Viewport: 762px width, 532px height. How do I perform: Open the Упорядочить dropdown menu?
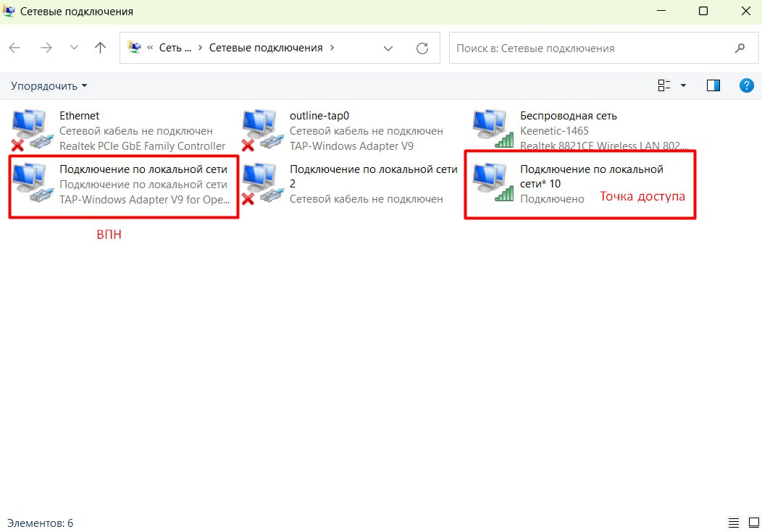[49, 85]
